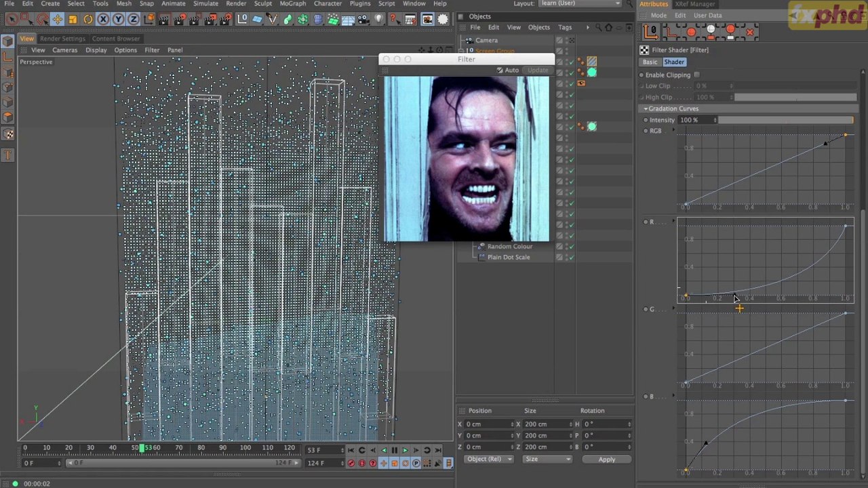Open the viewport Cameras menu
This screenshot has height=488, width=868.
(x=65, y=50)
